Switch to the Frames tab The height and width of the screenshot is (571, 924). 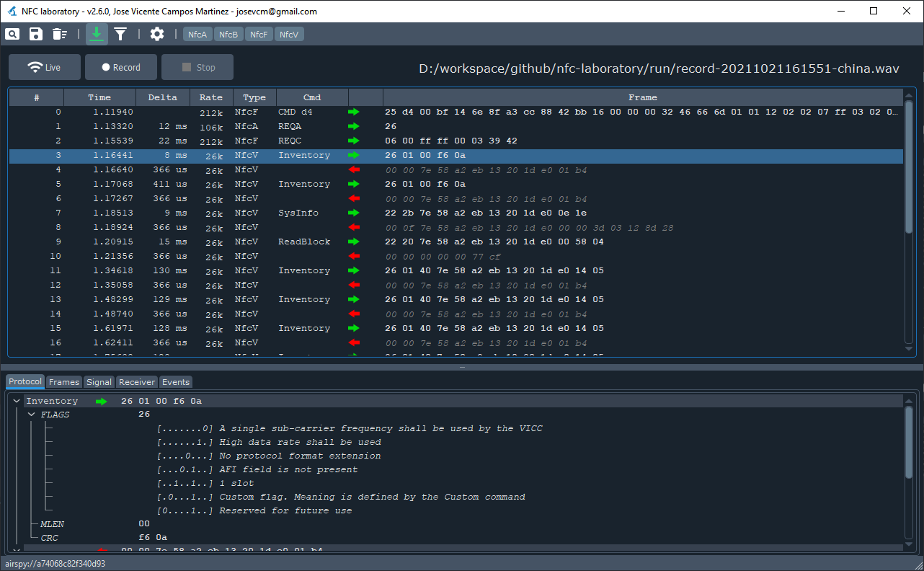[64, 382]
